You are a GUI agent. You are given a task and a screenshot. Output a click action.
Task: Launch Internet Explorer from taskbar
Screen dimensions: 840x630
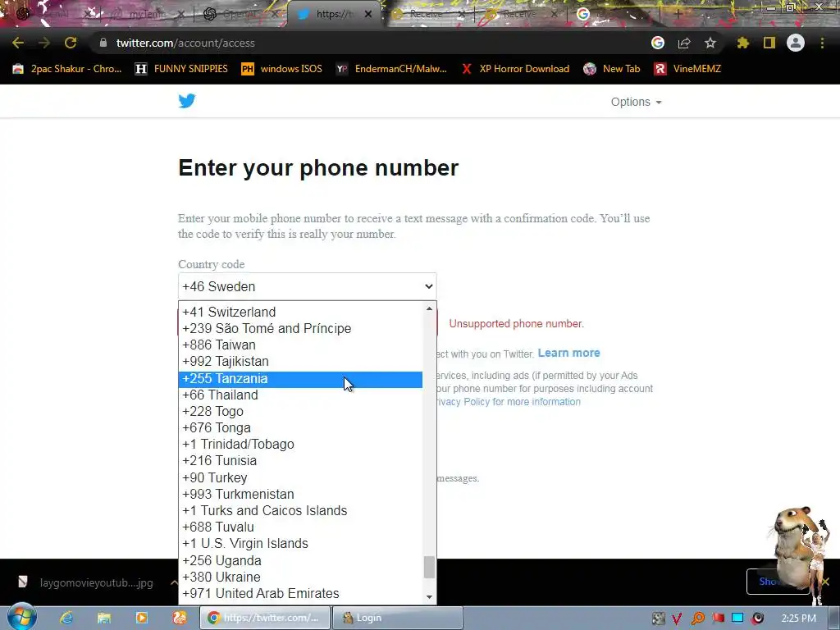coord(66,618)
